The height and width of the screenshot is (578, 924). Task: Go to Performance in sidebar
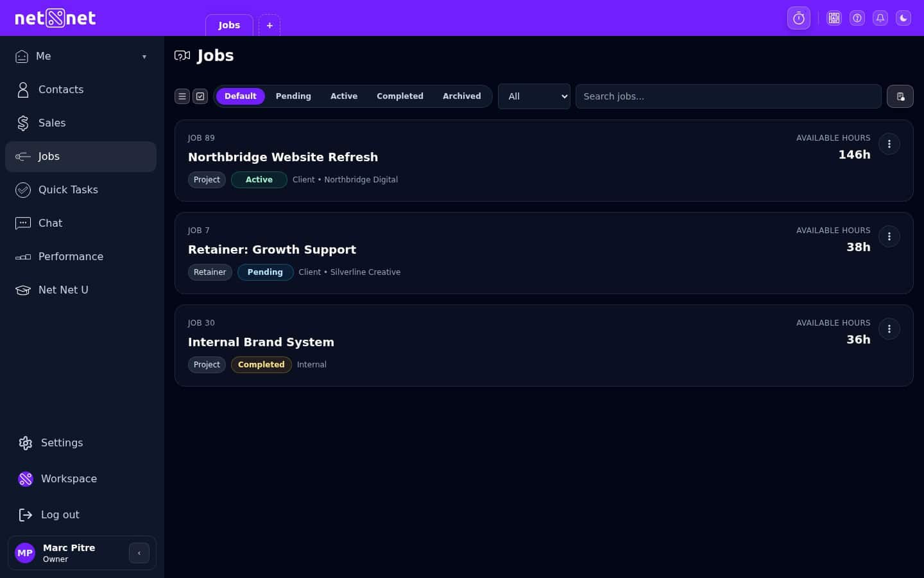pyautogui.click(x=71, y=257)
